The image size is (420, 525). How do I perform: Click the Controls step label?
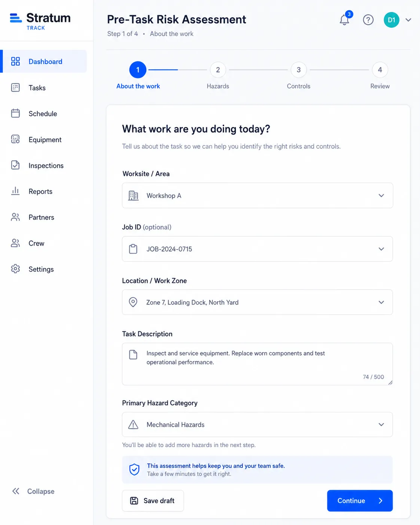(x=299, y=86)
